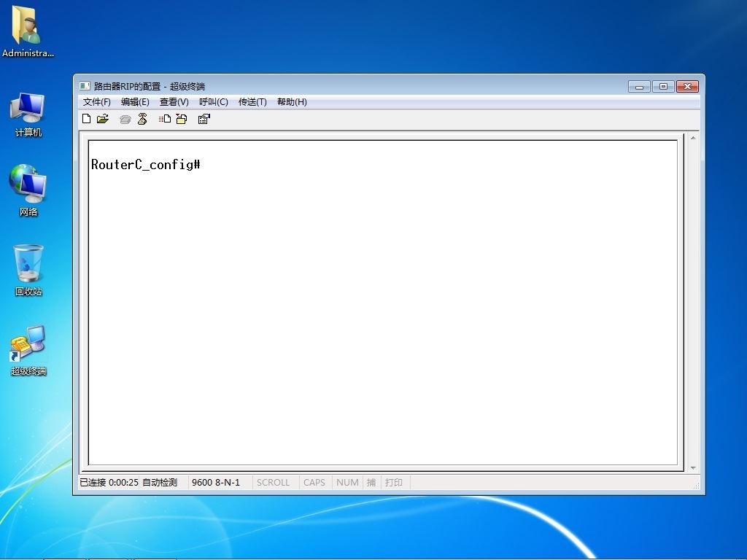The width and height of the screenshot is (747, 560).
Task: Open the 呼叫(C) menu
Action: (214, 102)
